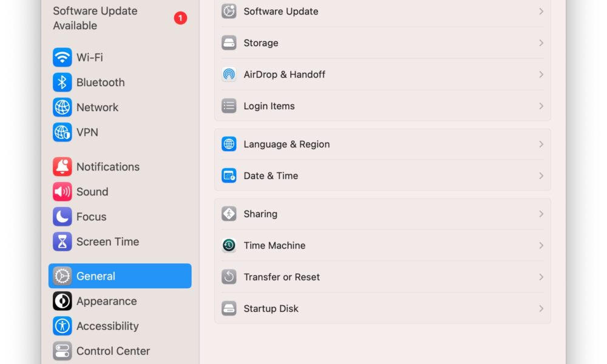Screen dimensions: 607x364
Task: Open the Time Machine row label
Action: pos(274,245)
